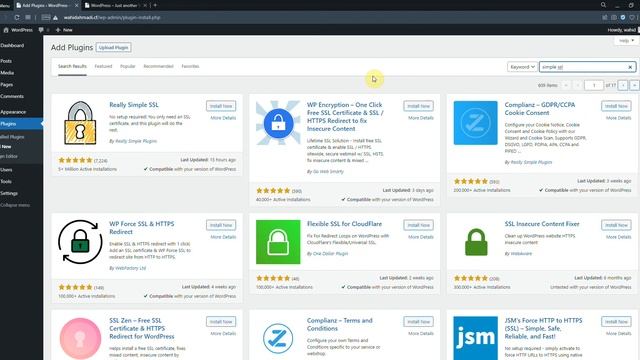640x360 pixels.
Task: Open Dashboard in the sidebar
Action: [x=12, y=45]
